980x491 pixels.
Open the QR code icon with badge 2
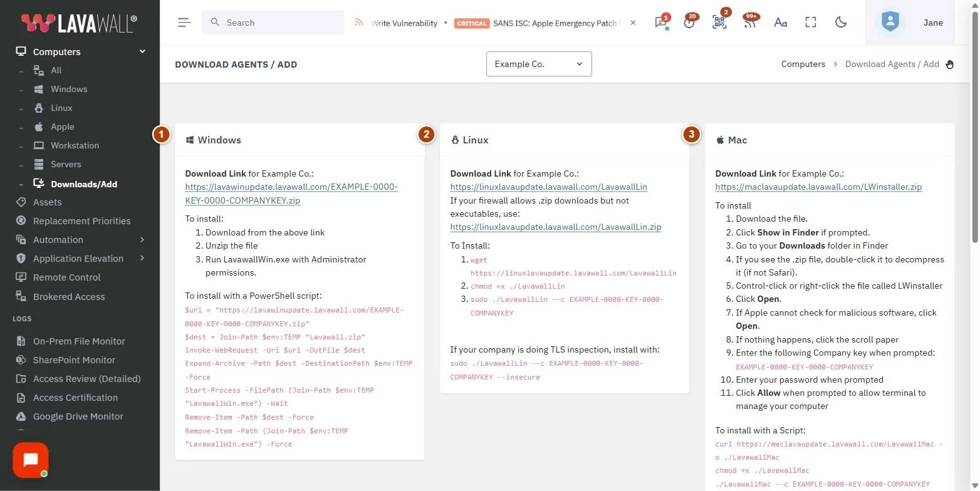coord(719,23)
